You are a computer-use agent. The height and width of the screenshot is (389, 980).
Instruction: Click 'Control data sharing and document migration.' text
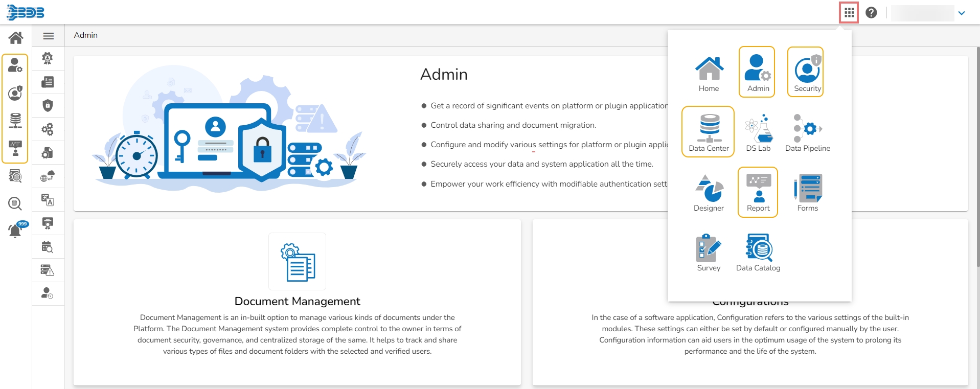click(x=513, y=125)
